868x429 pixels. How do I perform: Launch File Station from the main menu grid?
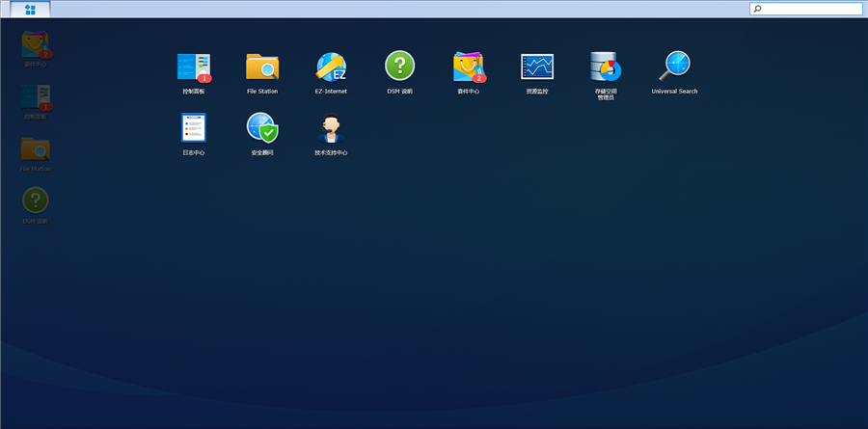tap(261, 67)
